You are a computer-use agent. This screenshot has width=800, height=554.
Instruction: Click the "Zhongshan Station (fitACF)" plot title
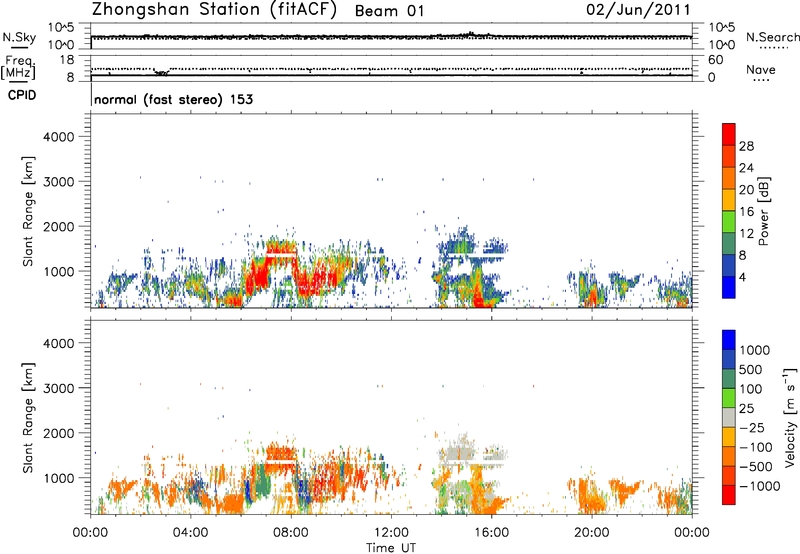(214, 10)
